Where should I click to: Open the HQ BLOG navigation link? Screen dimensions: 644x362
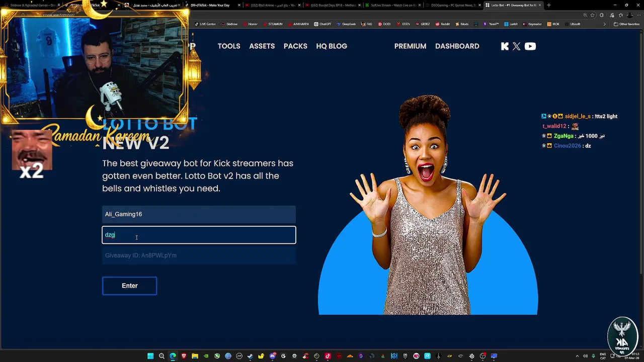point(332,46)
